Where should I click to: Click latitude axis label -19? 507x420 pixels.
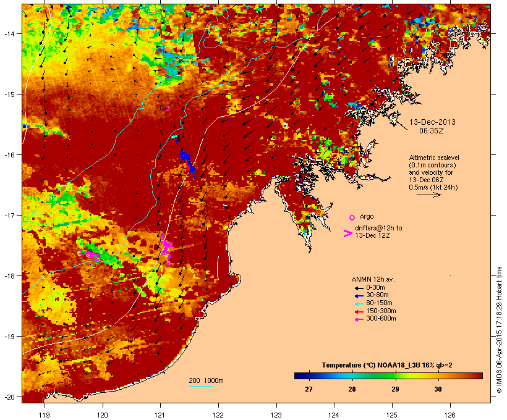click(9, 337)
